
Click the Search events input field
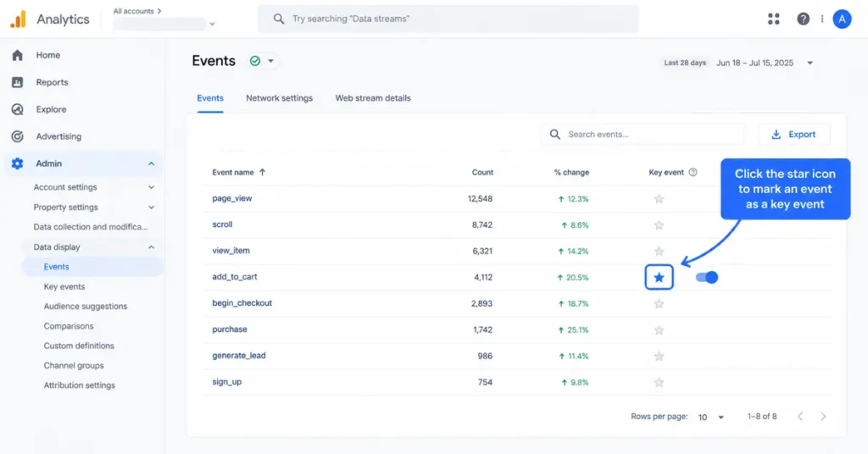[643, 135]
